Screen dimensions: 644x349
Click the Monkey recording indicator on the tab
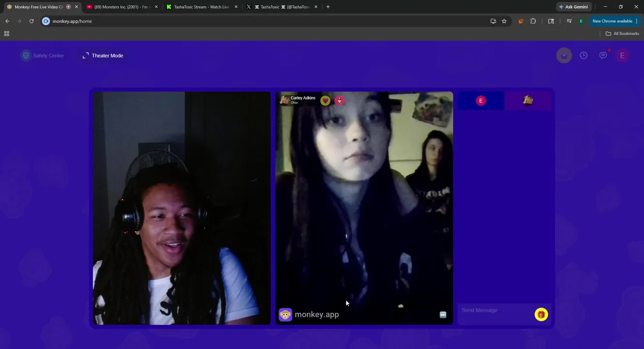68,7
